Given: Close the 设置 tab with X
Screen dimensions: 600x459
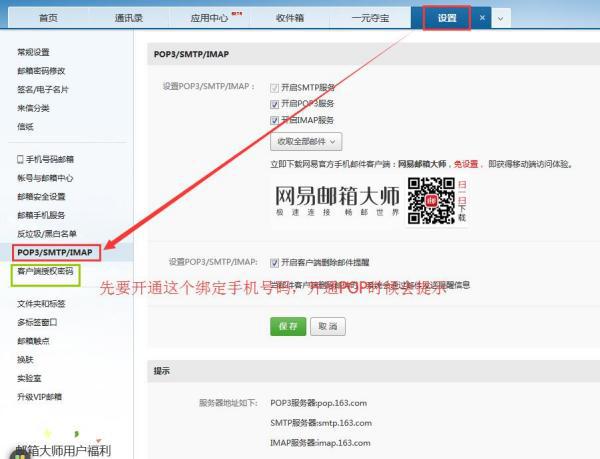Looking at the screenshot, I should pos(482,18).
